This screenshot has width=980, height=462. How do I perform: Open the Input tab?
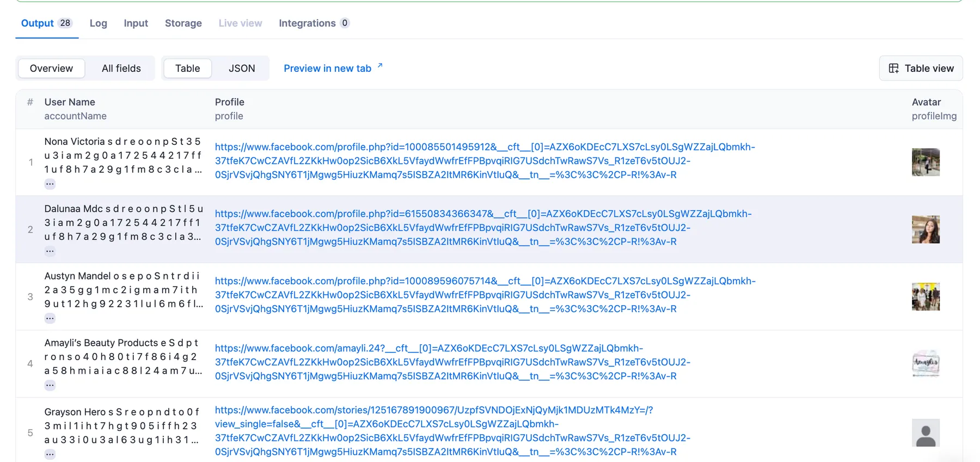tap(136, 23)
